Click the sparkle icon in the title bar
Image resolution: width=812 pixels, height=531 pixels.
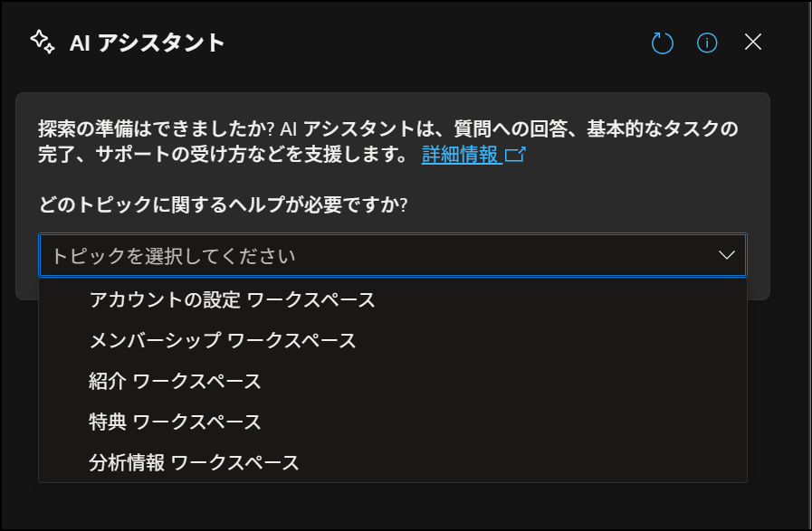point(40,41)
